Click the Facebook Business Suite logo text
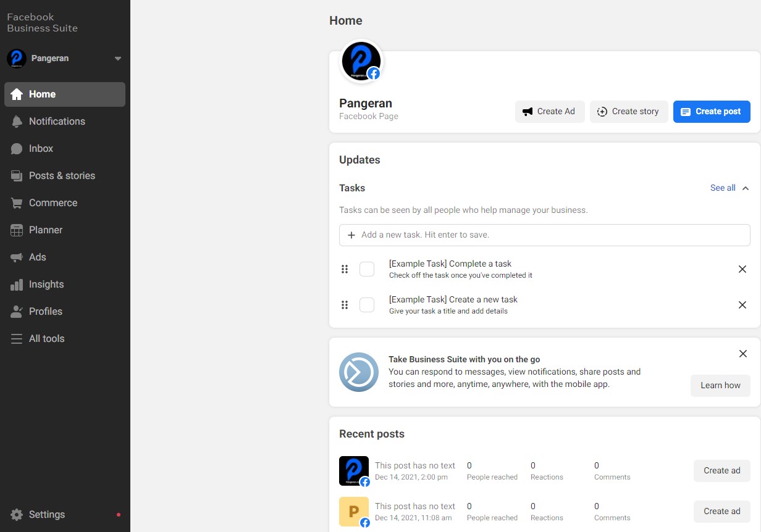Image resolution: width=761 pixels, height=532 pixels. (x=42, y=23)
